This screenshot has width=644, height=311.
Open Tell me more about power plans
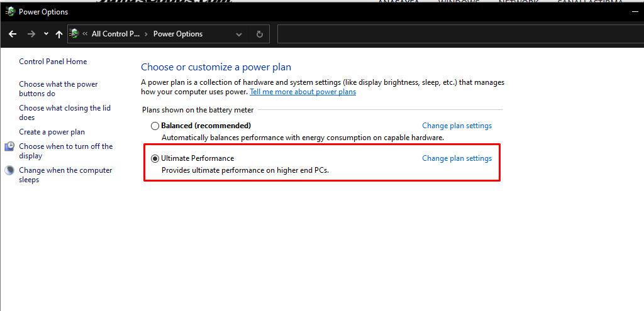(303, 92)
